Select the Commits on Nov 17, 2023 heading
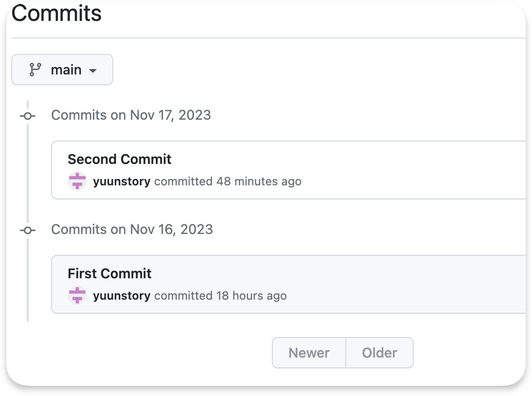532x396 pixels. [x=131, y=115]
